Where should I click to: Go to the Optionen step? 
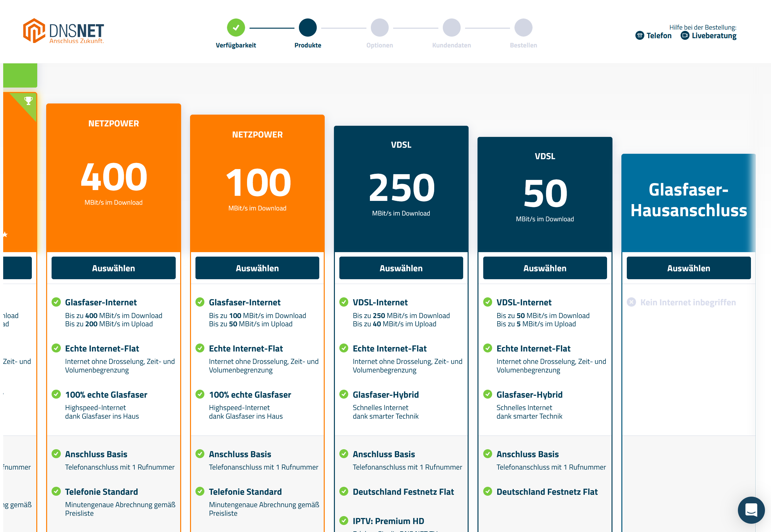click(379, 27)
